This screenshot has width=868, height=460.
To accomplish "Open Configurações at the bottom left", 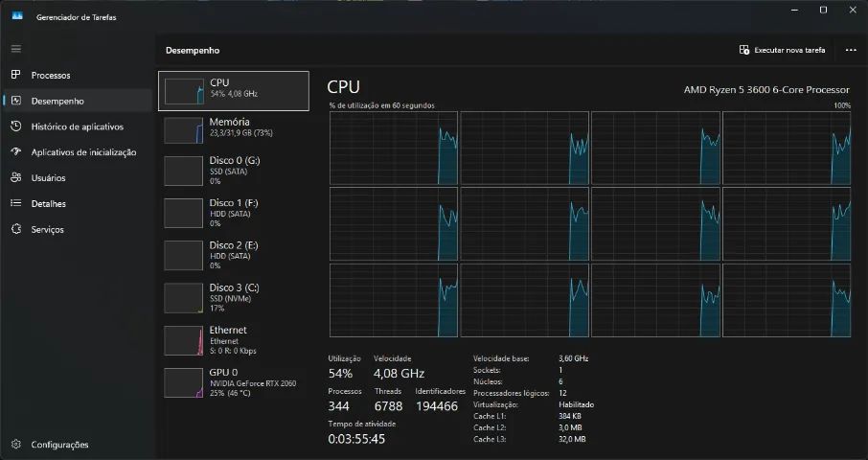I will (78, 445).
